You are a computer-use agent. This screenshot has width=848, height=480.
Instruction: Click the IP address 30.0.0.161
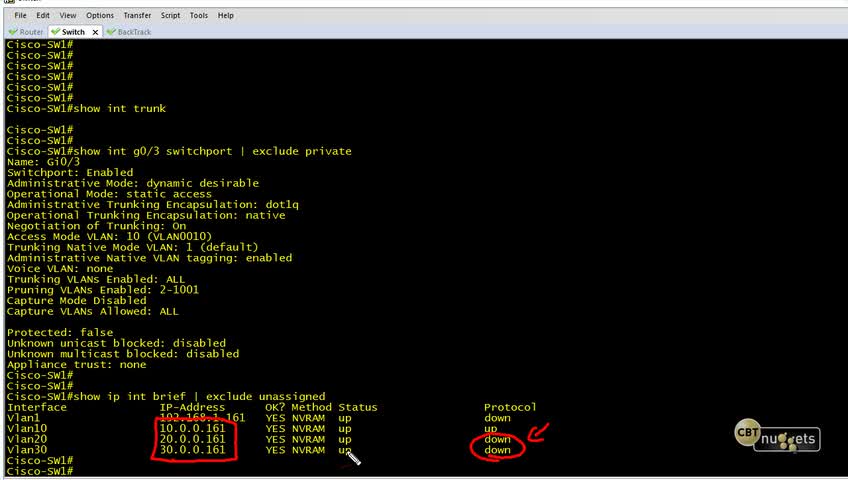point(192,450)
